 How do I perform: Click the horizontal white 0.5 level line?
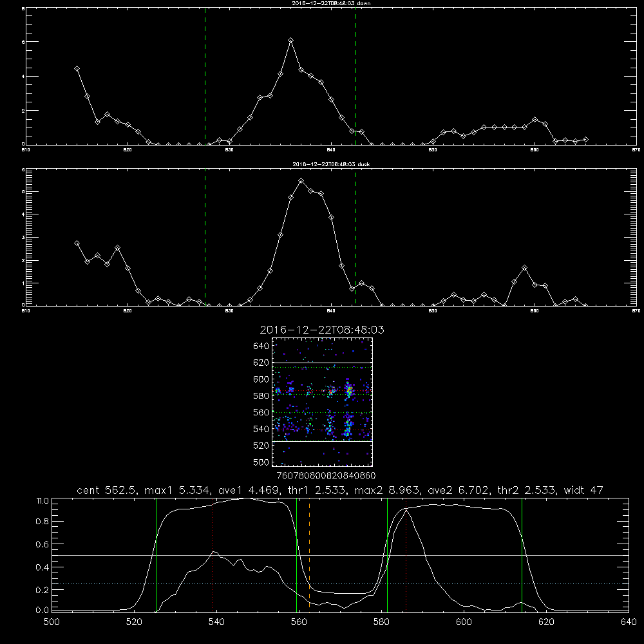pyautogui.click(x=340, y=555)
